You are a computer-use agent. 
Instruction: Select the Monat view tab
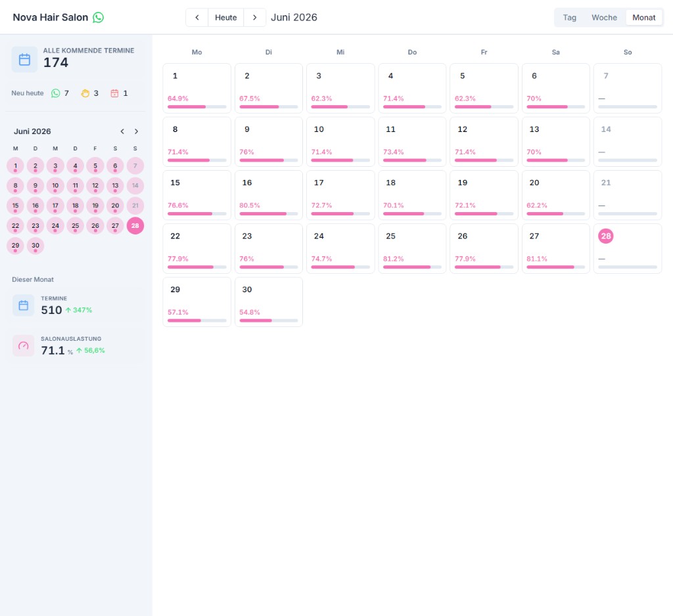(643, 18)
